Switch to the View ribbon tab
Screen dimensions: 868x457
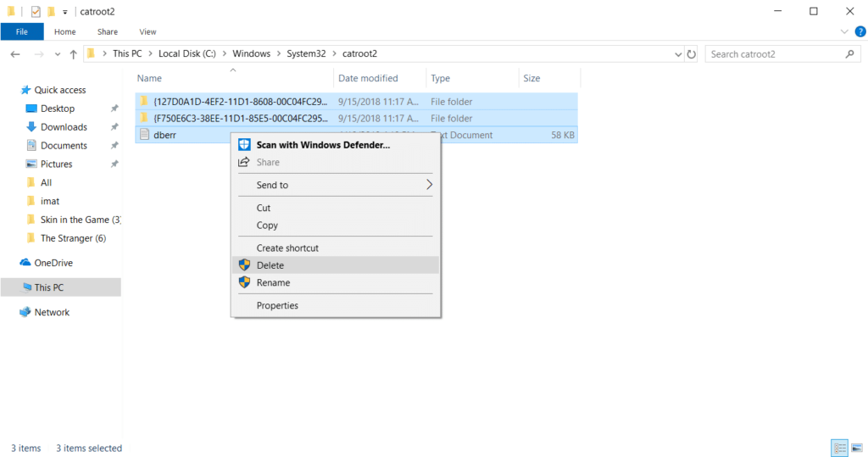147,31
